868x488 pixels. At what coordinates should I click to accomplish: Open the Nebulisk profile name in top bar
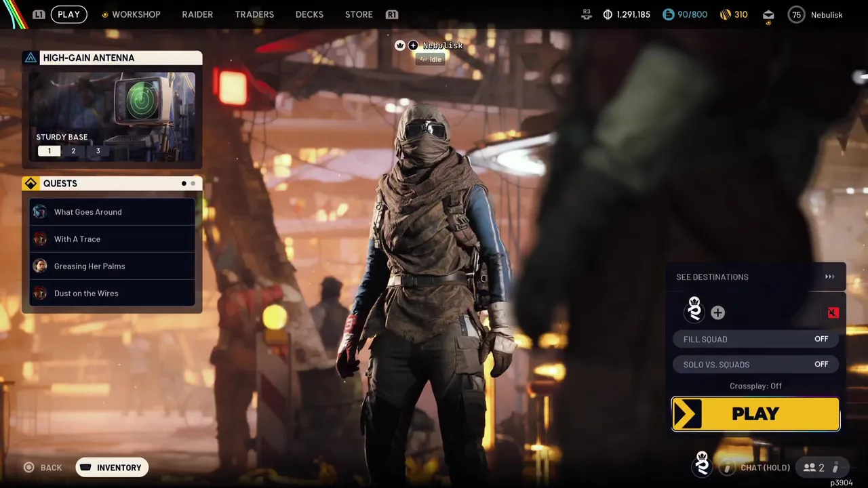(827, 14)
